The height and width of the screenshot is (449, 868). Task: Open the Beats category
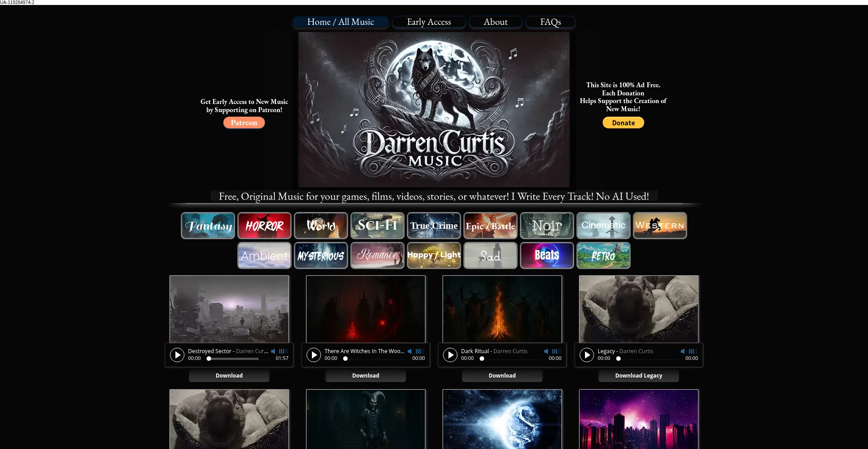pos(547,255)
